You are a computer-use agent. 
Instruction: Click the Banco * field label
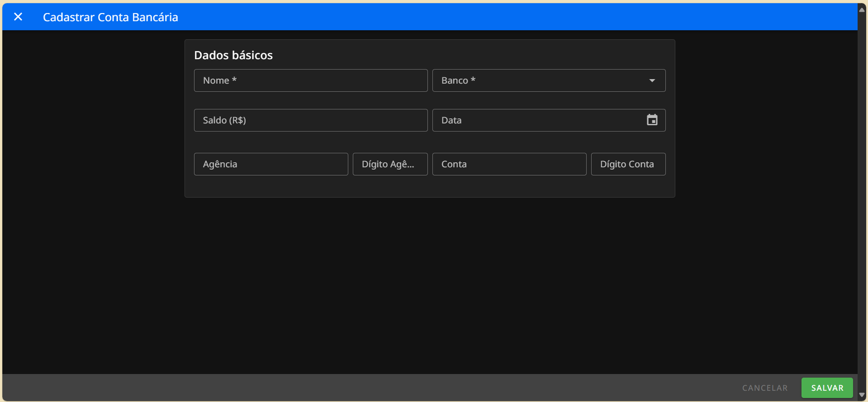(x=458, y=80)
